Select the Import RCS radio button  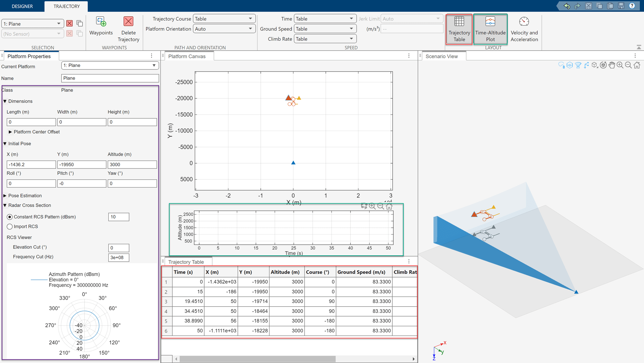coord(10,227)
